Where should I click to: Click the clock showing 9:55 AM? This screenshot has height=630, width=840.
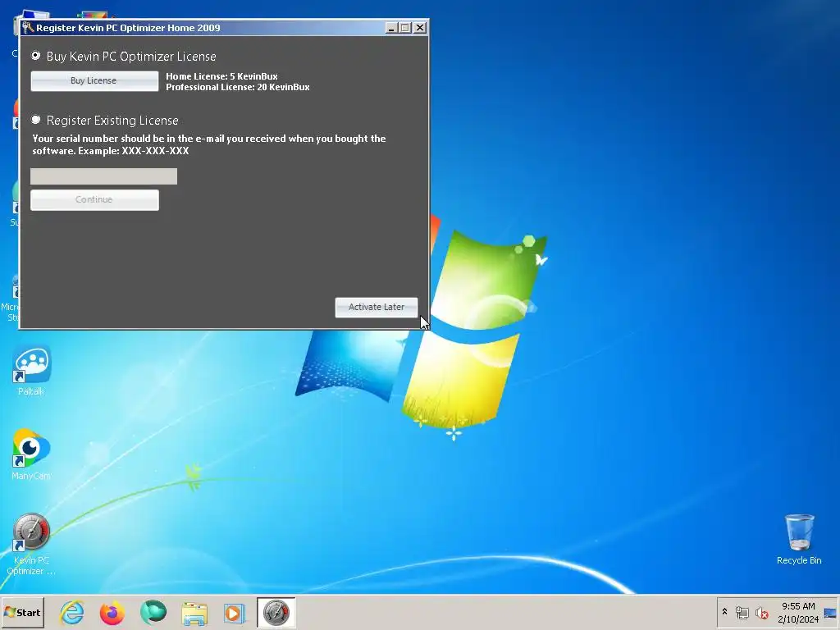pos(798,613)
